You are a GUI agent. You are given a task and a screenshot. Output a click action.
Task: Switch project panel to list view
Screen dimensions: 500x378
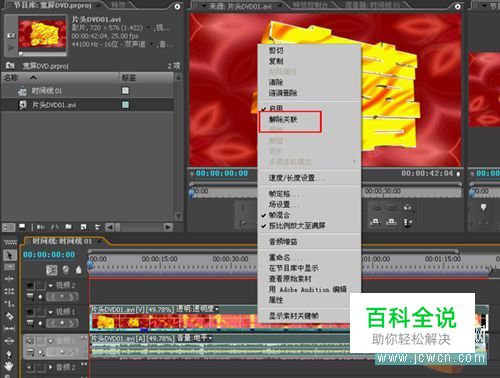tap(9, 227)
